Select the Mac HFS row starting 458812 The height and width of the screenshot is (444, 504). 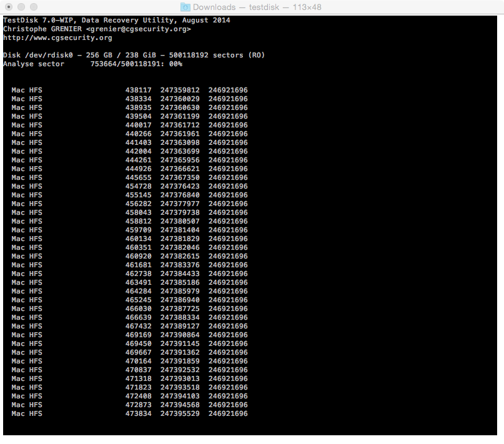click(x=129, y=221)
